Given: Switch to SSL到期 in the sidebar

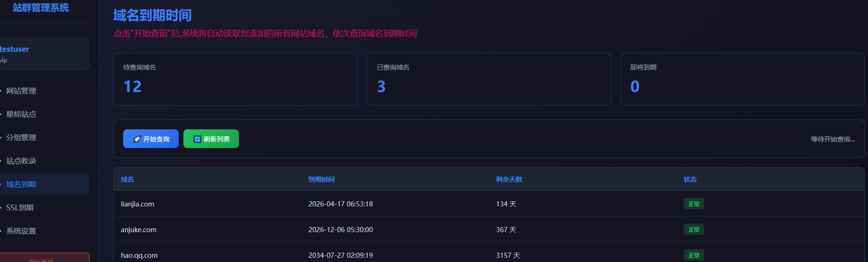Looking at the screenshot, I should [x=20, y=207].
